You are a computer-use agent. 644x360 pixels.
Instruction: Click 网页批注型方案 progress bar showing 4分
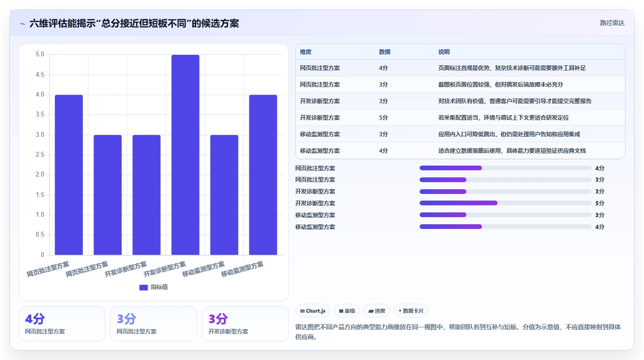(x=506, y=168)
